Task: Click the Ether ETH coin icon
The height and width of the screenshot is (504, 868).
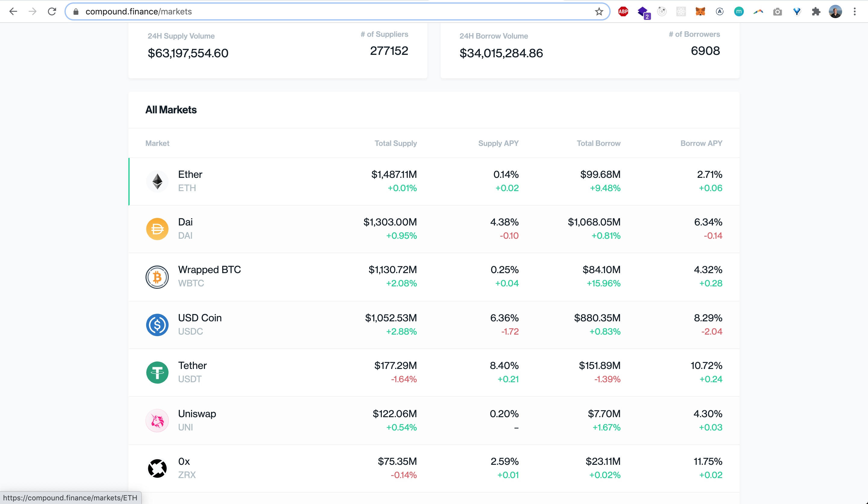Action: pos(157,181)
